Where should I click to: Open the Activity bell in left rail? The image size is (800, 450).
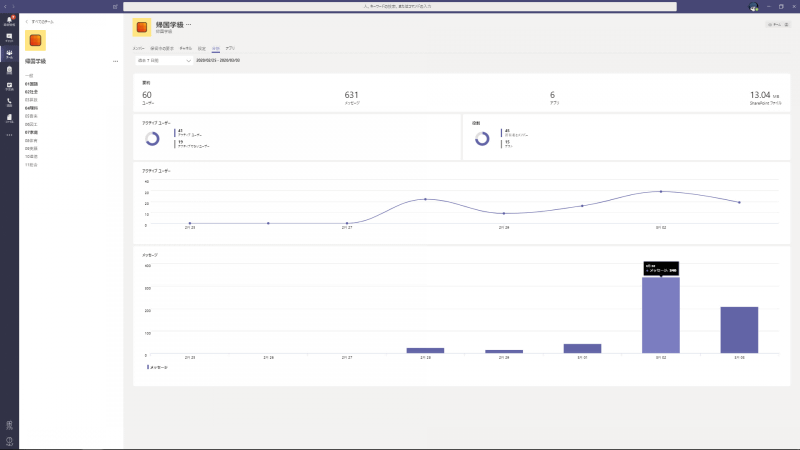pyautogui.click(x=9, y=20)
